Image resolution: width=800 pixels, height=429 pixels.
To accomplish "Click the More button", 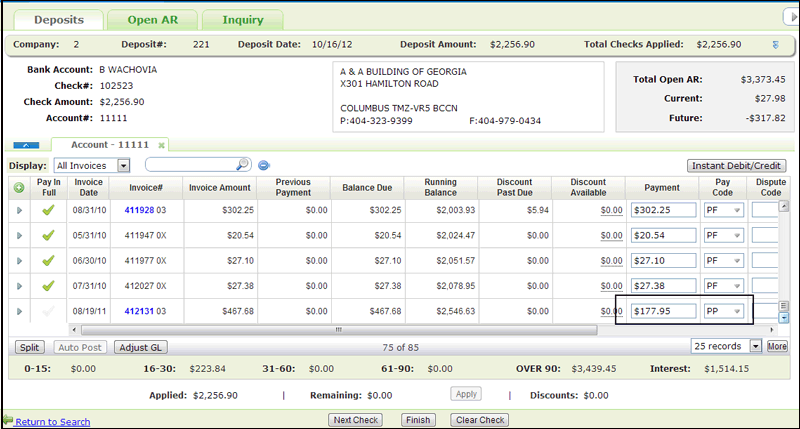I will pos(777,346).
